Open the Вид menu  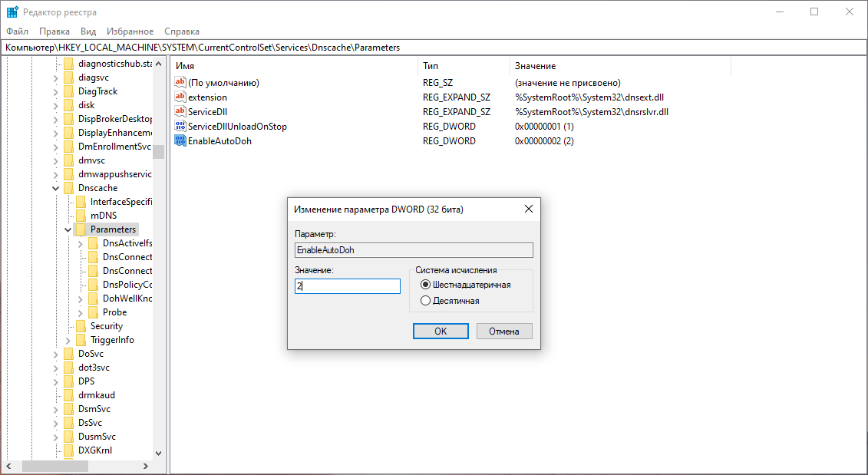88,31
